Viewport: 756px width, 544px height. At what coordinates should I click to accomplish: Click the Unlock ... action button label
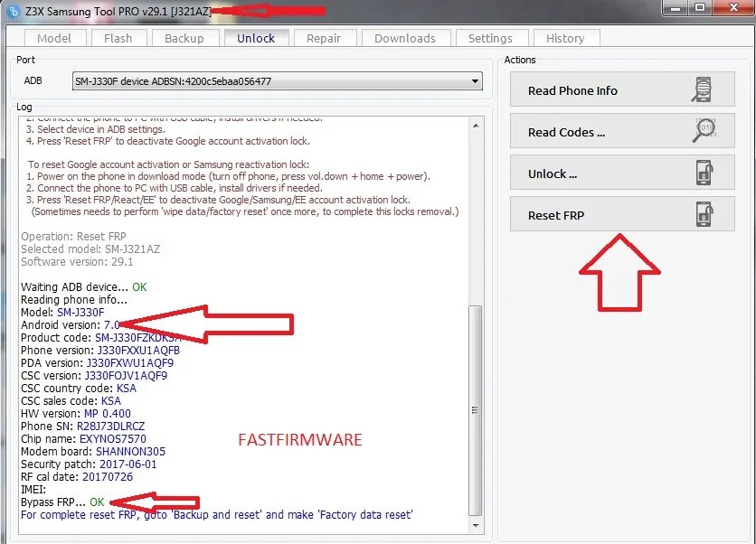coord(553,174)
